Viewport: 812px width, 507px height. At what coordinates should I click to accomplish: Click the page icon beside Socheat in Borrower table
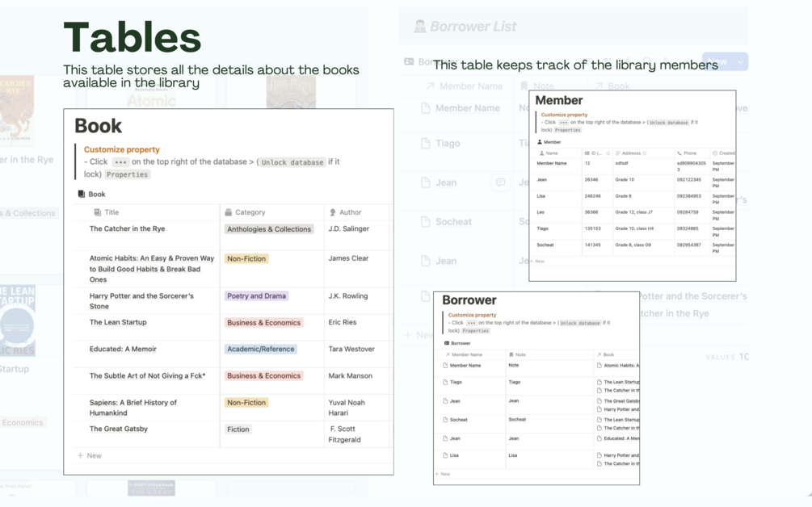coord(445,420)
